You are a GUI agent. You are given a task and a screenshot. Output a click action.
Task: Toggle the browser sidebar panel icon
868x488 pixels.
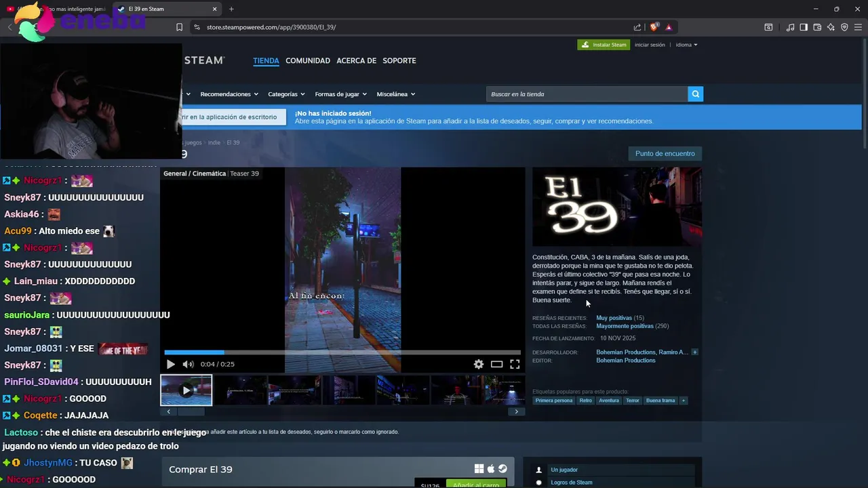[x=804, y=27]
